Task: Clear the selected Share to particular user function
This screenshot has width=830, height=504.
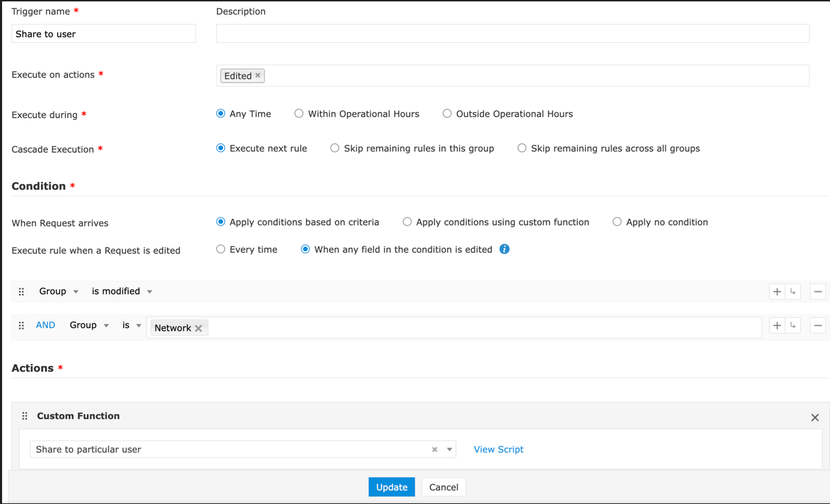Action: [434, 450]
